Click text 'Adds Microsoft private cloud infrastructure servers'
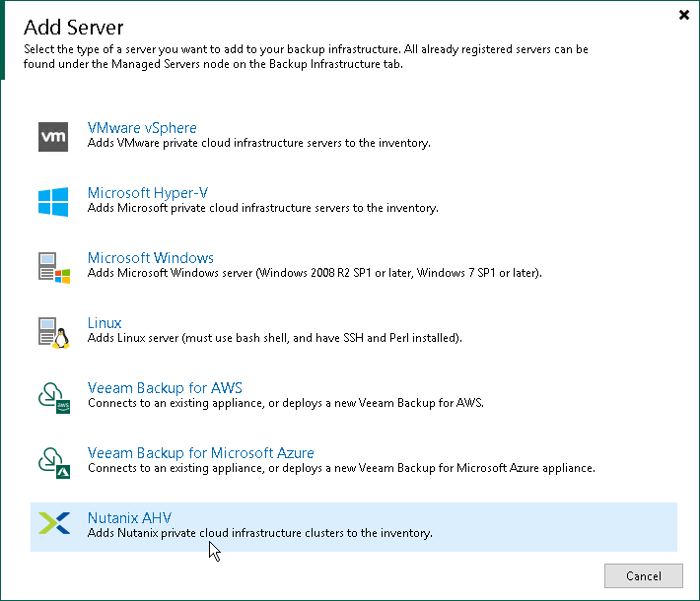 pos(219,208)
